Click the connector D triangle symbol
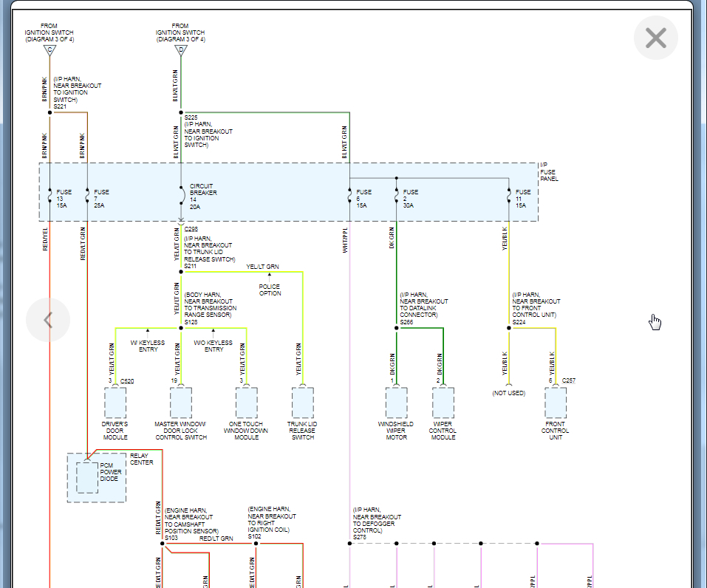Image resolution: width=707 pixels, height=588 pixels. click(181, 50)
